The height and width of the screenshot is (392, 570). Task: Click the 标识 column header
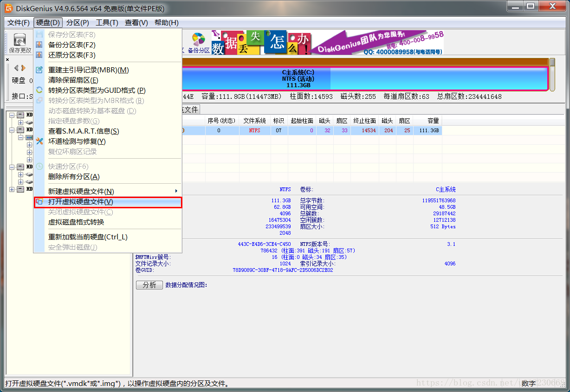[279, 121]
